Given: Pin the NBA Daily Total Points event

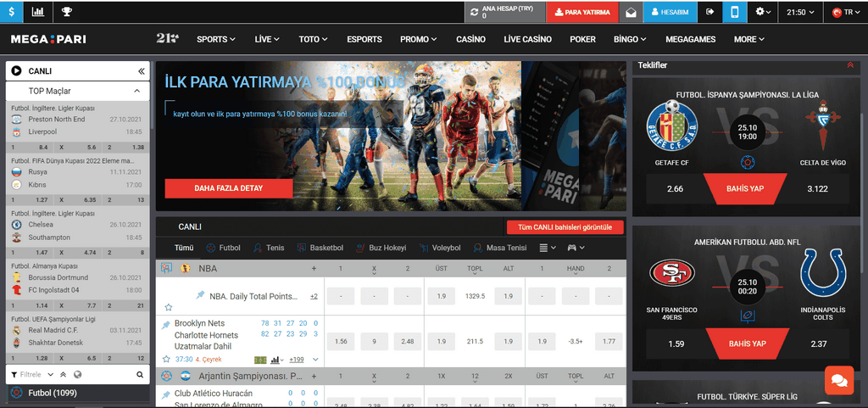Looking at the screenshot, I should coord(200,296).
